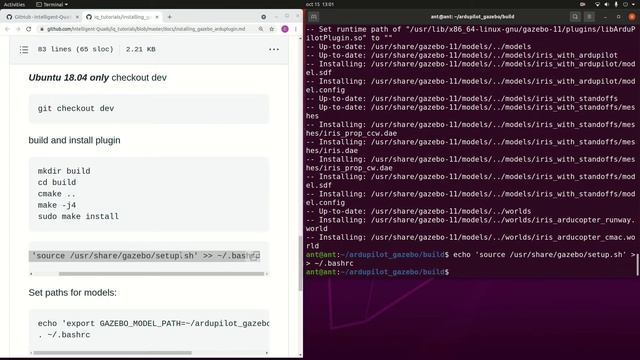The width and height of the screenshot is (640, 360).
Task: Open the browser profile avatar
Action: pyautogui.click(x=285, y=29)
